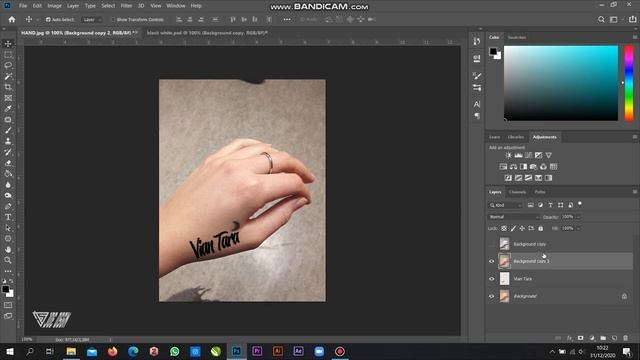Show the hidden Background copy layer
640x360 pixels.
(x=492, y=244)
